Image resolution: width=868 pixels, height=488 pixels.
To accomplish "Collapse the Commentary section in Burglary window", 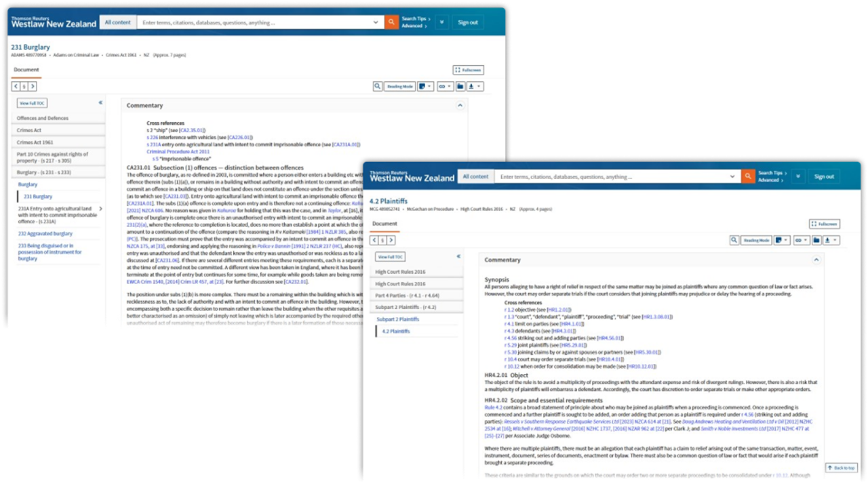I will tap(459, 106).
